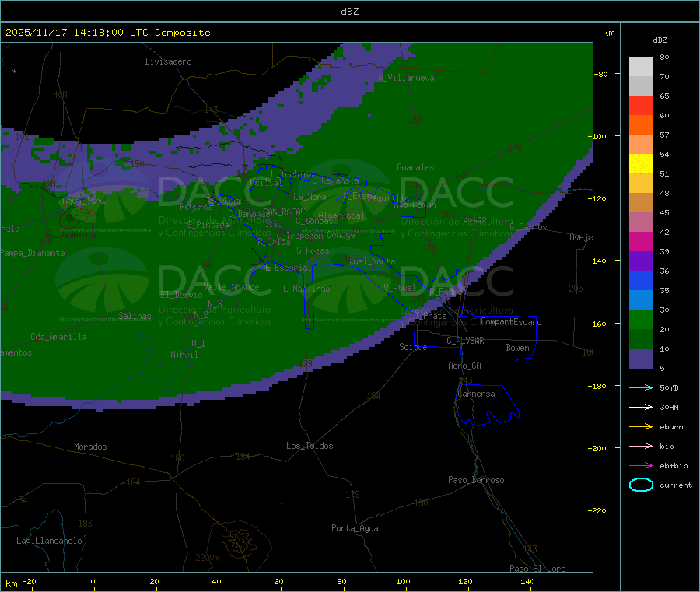Click the 2200m volcano contour symbol
Screen dimensions: 700x592
pos(241,542)
